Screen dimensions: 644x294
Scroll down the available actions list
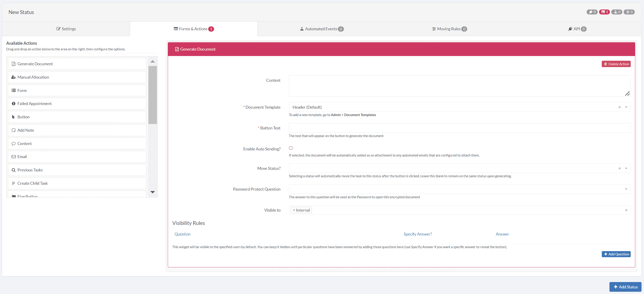click(x=153, y=192)
